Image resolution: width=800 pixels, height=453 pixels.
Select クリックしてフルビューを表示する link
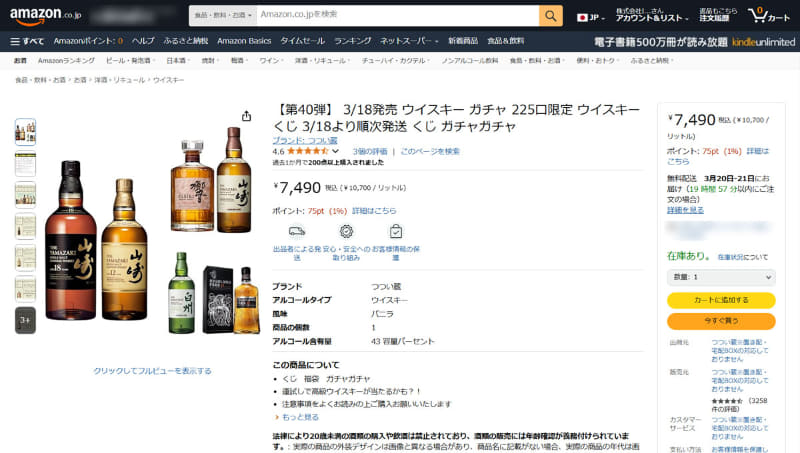pos(152,371)
